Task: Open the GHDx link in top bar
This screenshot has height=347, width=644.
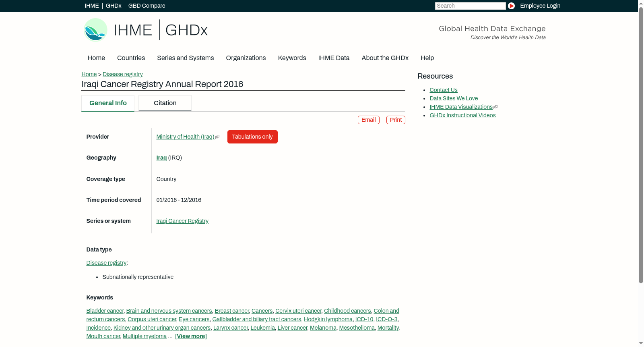Action: [x=114, y=6]
